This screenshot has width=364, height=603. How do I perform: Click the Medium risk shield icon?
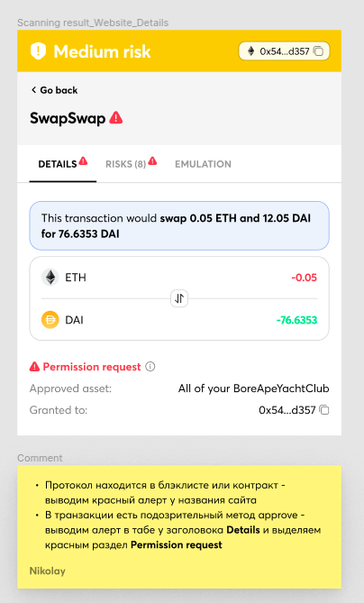[38, 51]
